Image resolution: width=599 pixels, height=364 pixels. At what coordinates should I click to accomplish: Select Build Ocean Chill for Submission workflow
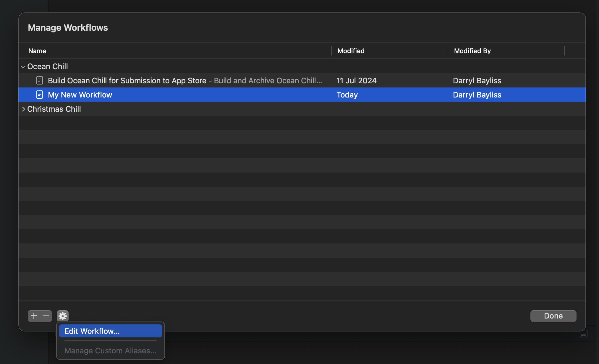pyautogui.click(x=302, y=80)
